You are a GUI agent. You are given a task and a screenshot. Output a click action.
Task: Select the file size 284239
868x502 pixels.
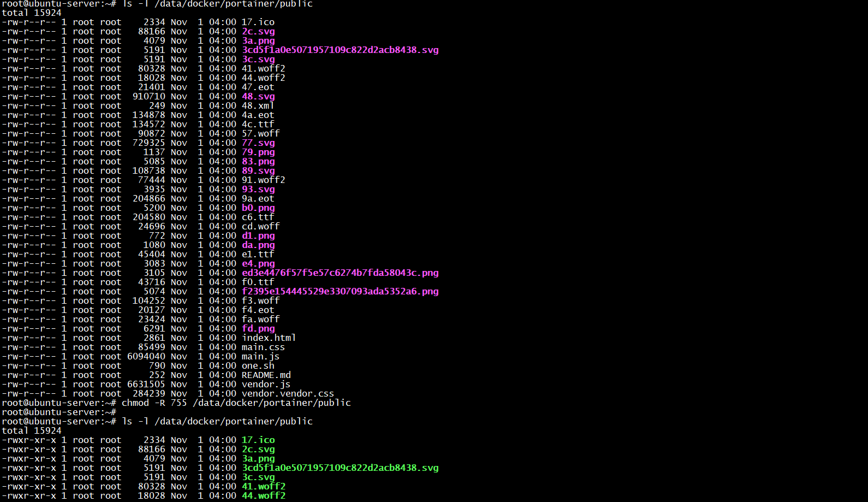pyautogui.click(x=149, y=393)
